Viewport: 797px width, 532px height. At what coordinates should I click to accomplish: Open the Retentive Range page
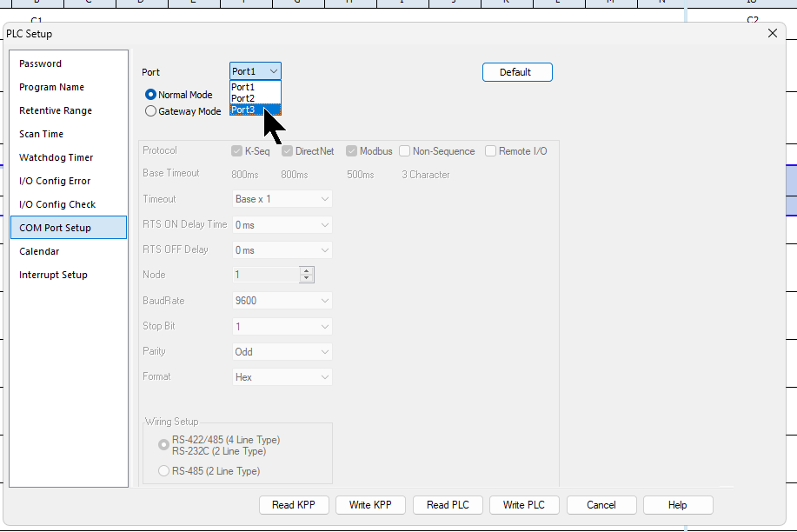(x=69, y=110)
